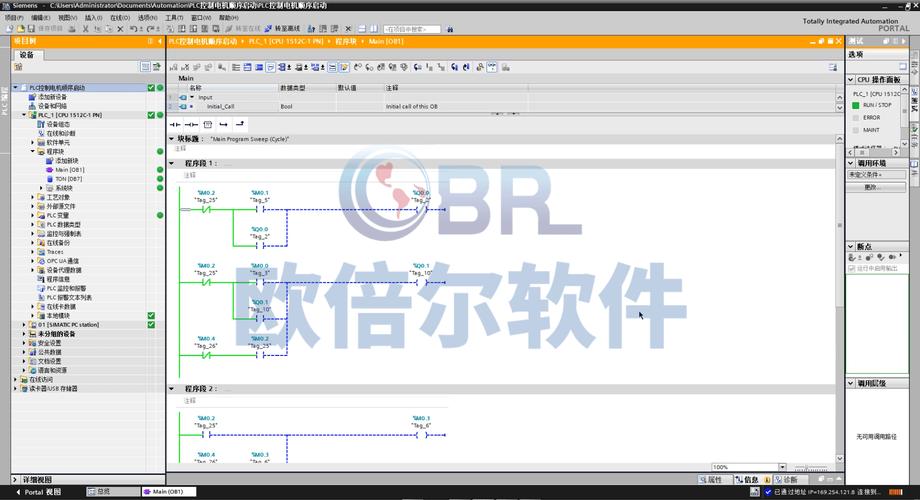Click the first breakpoint icon in 断点 toolbar
Image resolution: width=920 pixels, height=500 pixels.
click(x=852, y=258)
